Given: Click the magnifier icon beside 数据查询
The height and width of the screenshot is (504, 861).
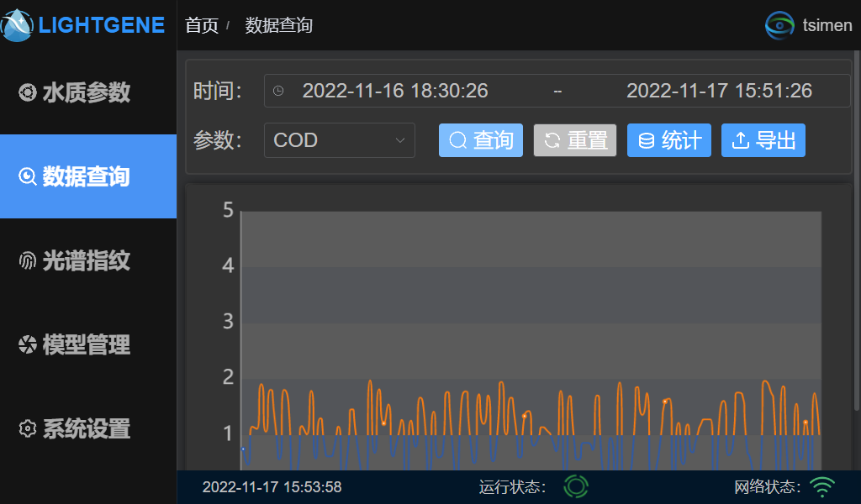Looking at the screenshot, I should (28, 176).
